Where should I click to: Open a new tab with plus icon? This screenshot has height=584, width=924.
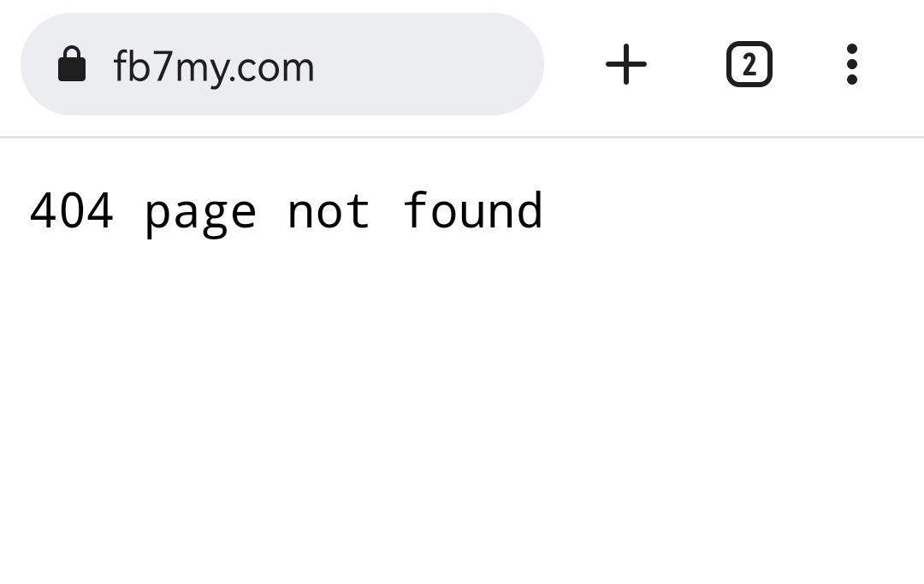tap(626, 64)
